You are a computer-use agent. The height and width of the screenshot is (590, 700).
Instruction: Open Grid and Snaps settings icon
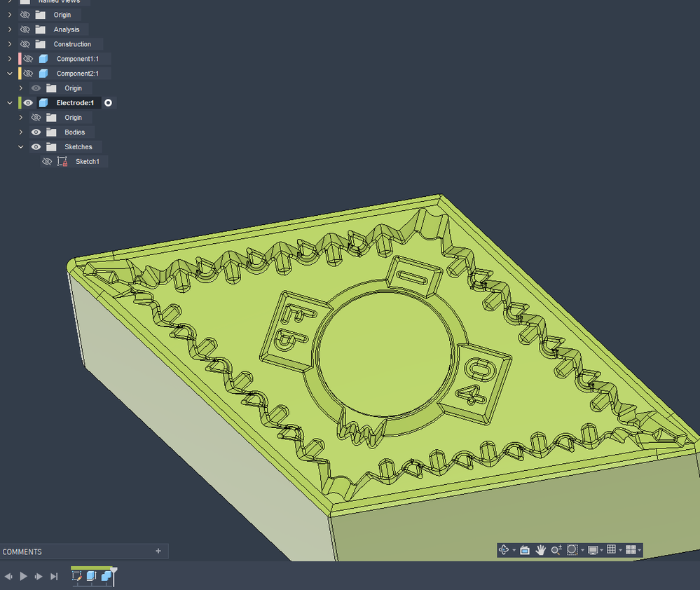(x=612, y=549)
